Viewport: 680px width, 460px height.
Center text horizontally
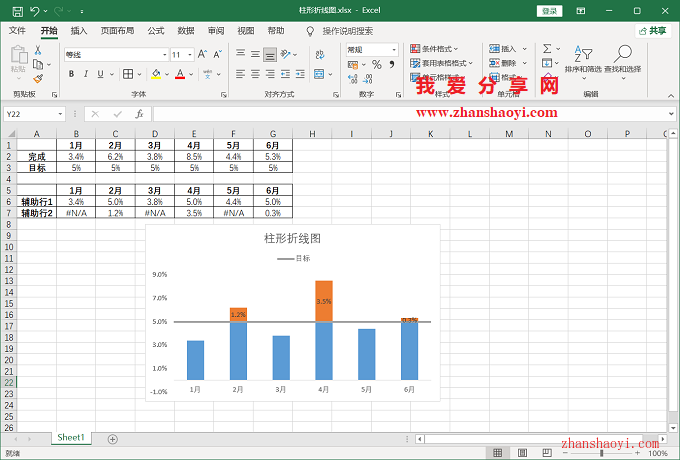(x=255, y=74)
